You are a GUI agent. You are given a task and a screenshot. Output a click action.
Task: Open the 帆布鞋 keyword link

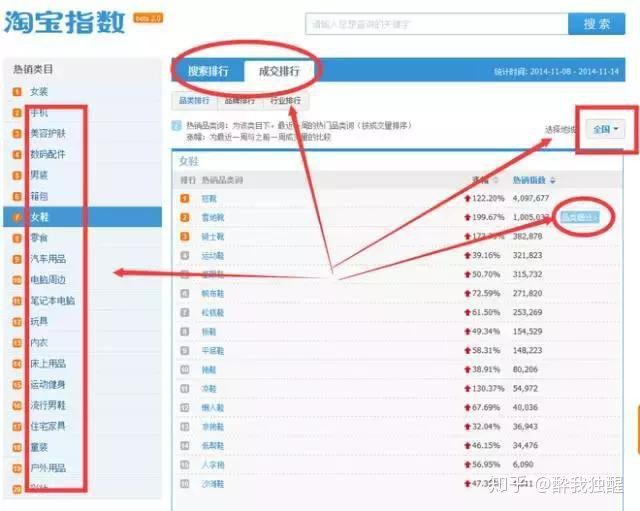tap(213, 293)
